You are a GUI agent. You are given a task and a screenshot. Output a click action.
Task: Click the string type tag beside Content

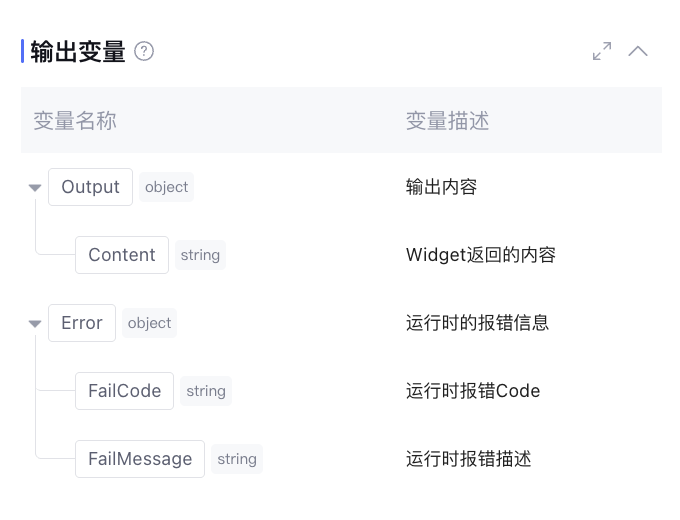[200, 255]
